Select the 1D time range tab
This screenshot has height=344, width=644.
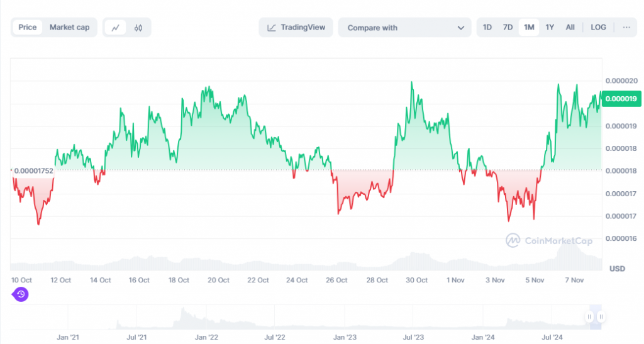pos(487,27)
